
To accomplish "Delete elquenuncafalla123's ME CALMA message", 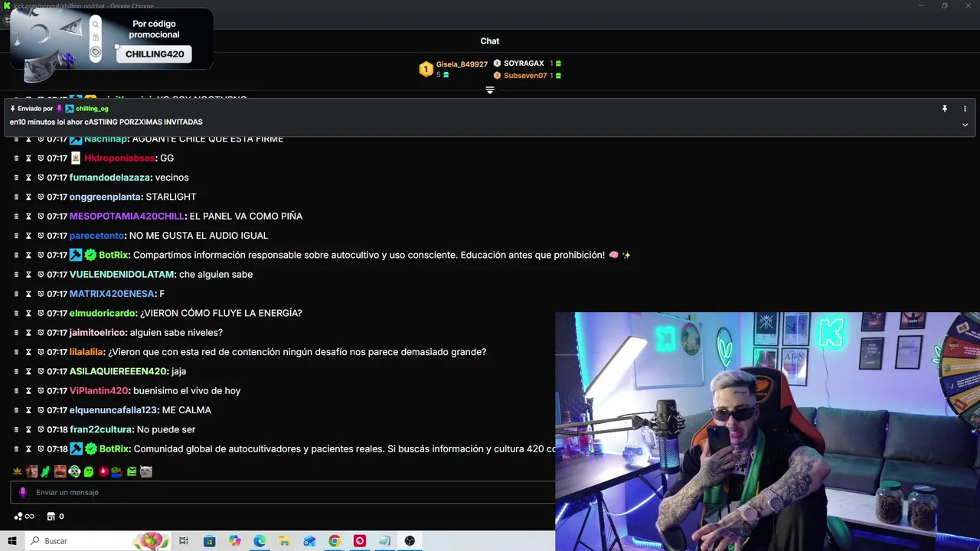I will pos(16,410).
